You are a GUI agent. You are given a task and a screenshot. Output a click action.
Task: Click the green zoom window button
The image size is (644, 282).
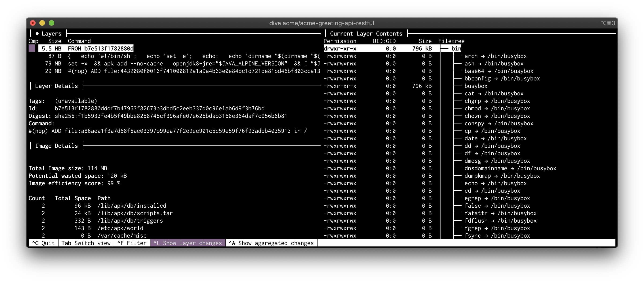pos(52,23)
